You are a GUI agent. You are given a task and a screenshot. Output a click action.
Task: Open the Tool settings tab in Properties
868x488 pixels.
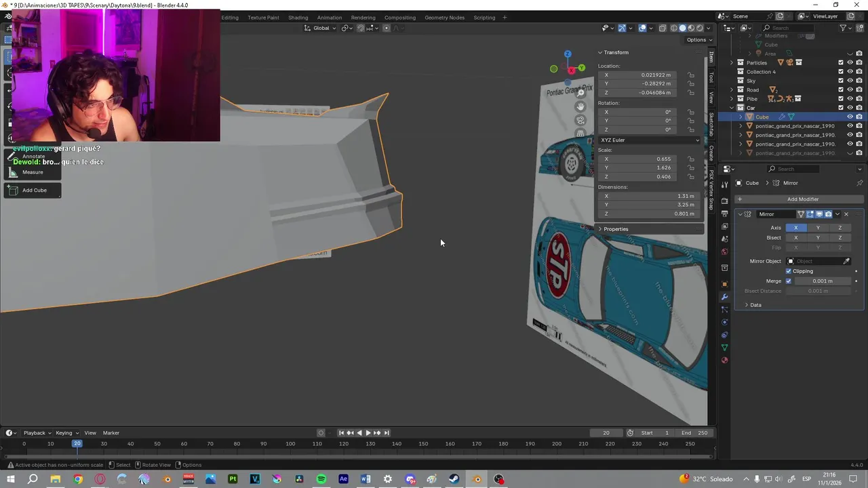(724, 183)
